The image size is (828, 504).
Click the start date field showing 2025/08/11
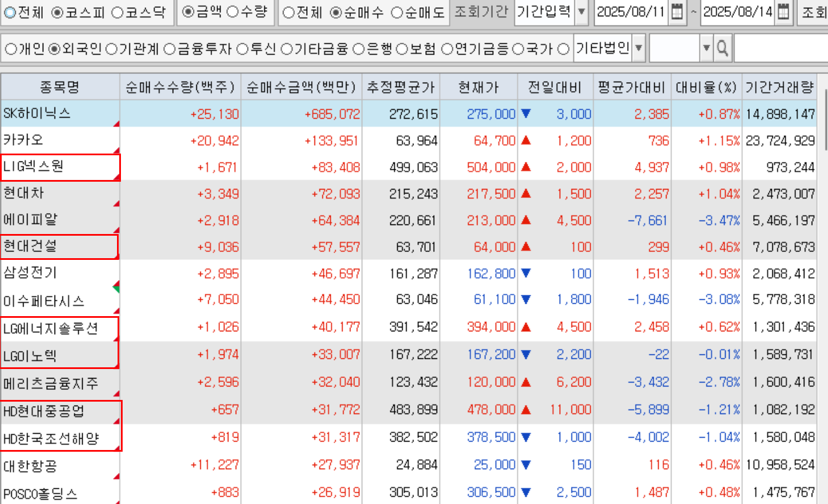tap(631, 12)
